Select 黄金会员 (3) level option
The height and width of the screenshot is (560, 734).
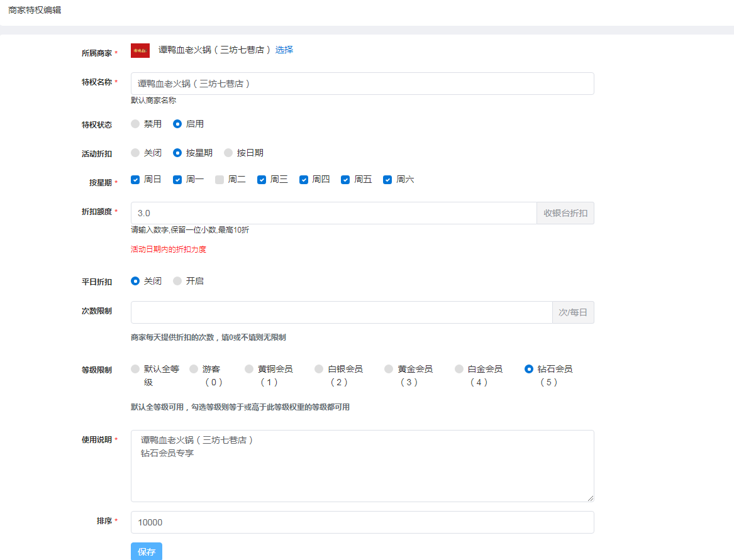pyautogui.click(x=389, y=369)
